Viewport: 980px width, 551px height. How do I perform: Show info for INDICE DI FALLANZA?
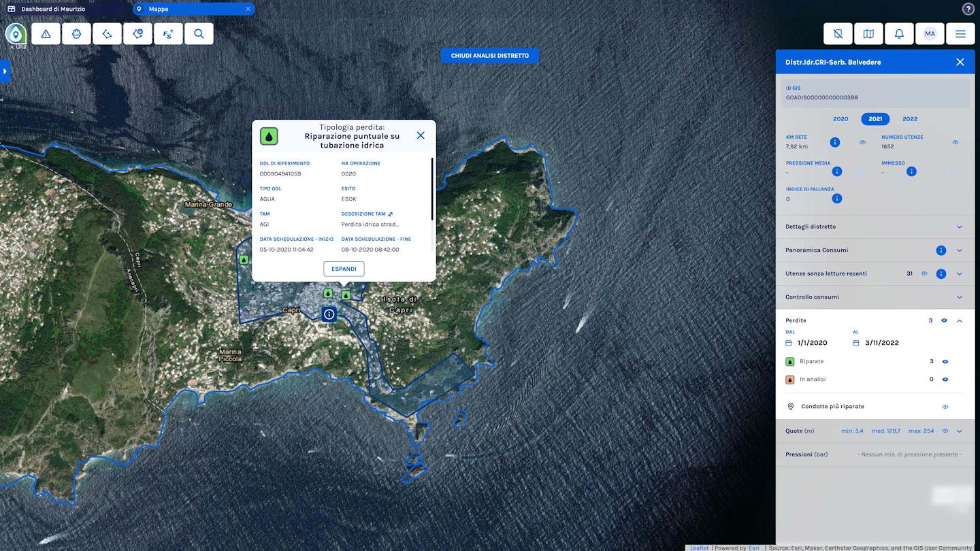click(x=837, y=199)
